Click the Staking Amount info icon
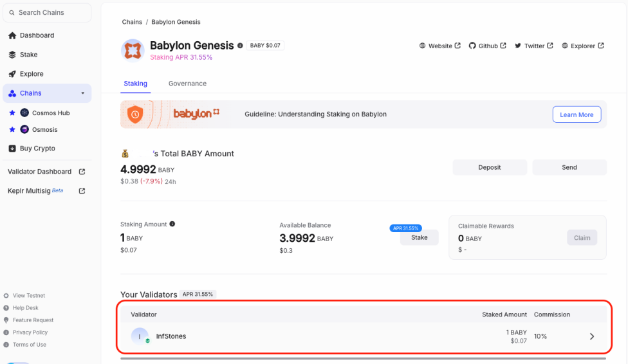Image resolution: width=628 pixels, height=364 pixels. coord(172,224)
